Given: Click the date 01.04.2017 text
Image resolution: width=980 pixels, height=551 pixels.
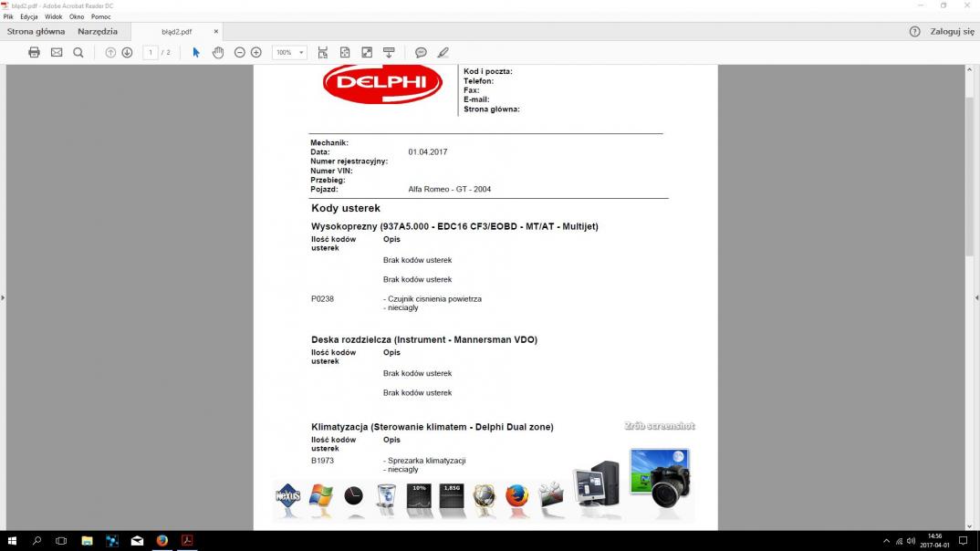Looking at the screenshot, I should [x=428, y=151].
